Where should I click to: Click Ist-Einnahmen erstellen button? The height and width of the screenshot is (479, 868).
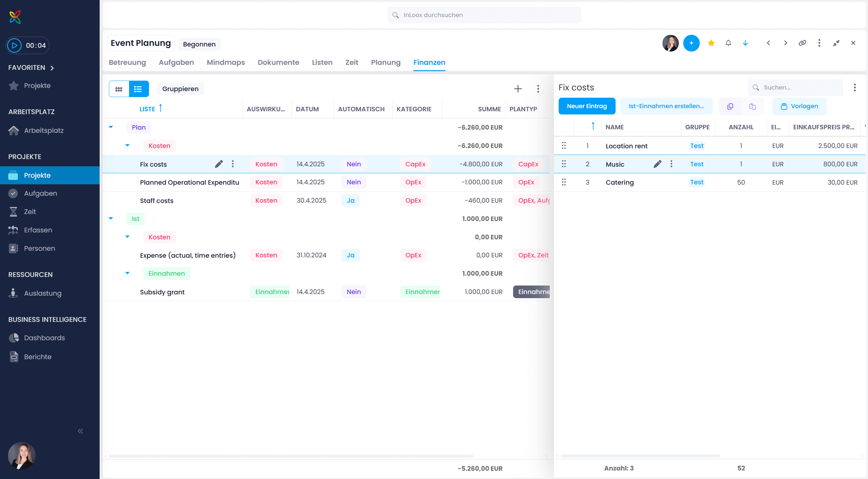tap(666, 107)
